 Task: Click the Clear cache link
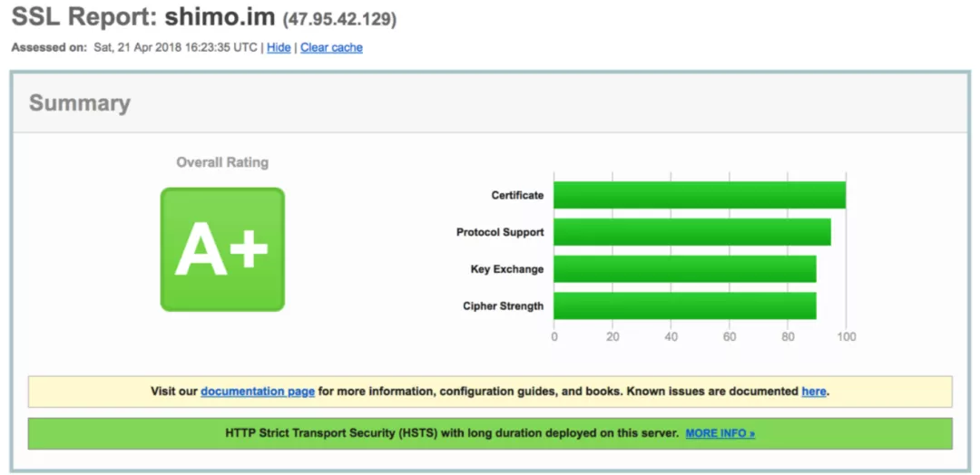331,47
